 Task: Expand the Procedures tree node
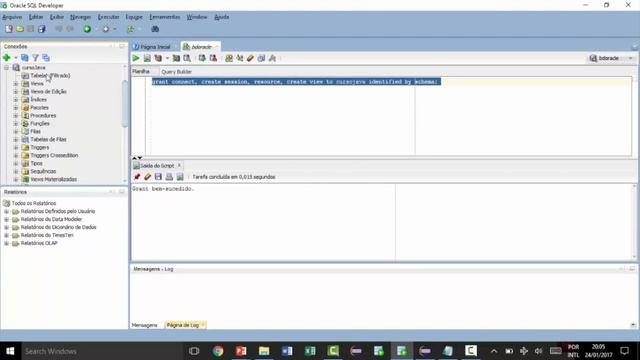[x=16, y=116]
